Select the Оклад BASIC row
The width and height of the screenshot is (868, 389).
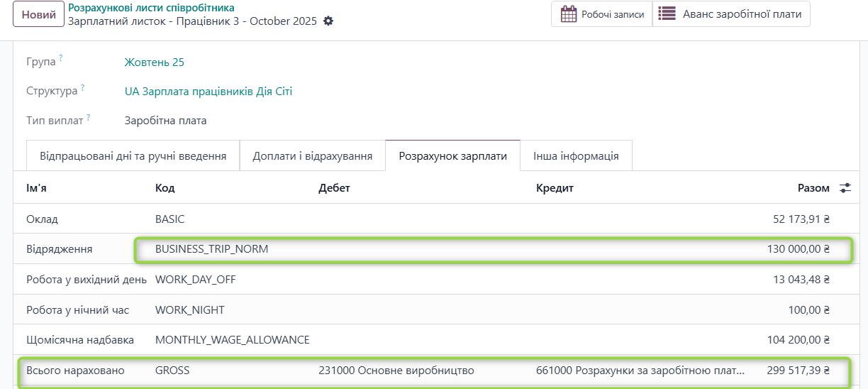pos(170,219)
